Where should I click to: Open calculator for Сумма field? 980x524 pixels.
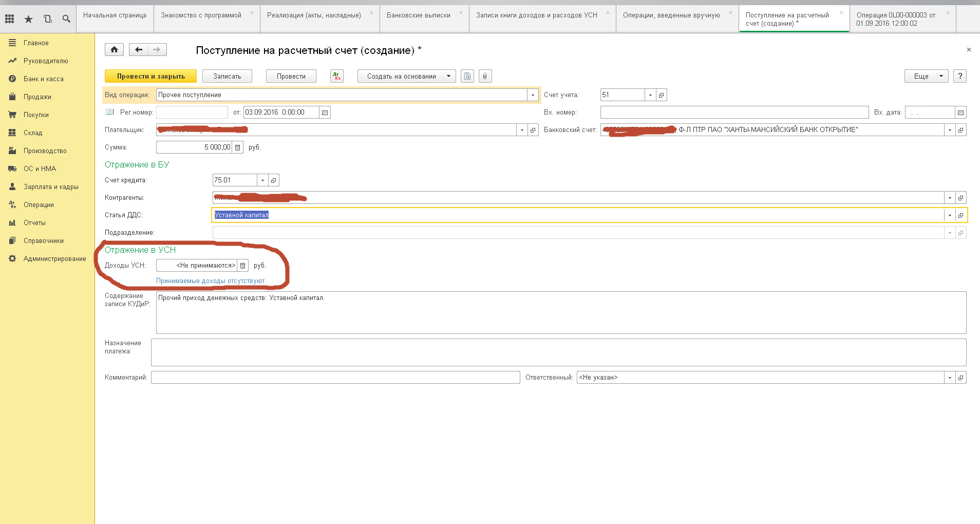click(237, 147)
